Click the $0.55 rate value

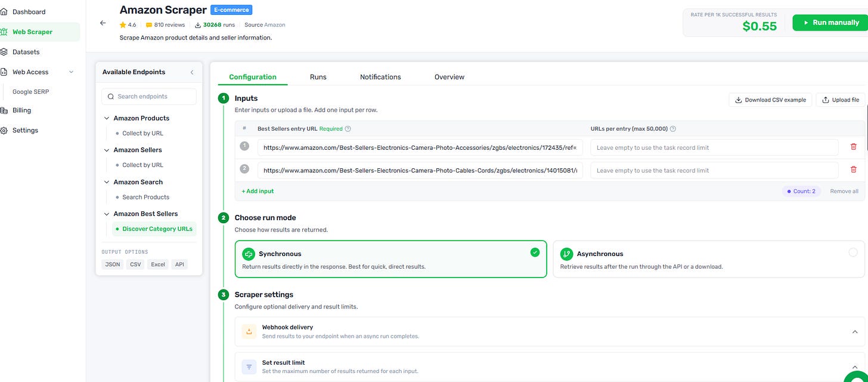[x=759, y=26]
